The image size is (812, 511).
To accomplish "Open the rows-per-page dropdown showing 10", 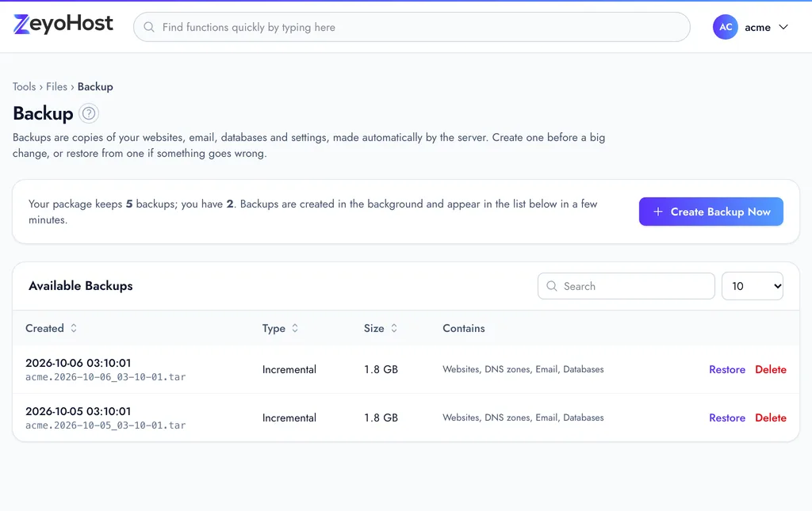I will click(x=752, y=286).
